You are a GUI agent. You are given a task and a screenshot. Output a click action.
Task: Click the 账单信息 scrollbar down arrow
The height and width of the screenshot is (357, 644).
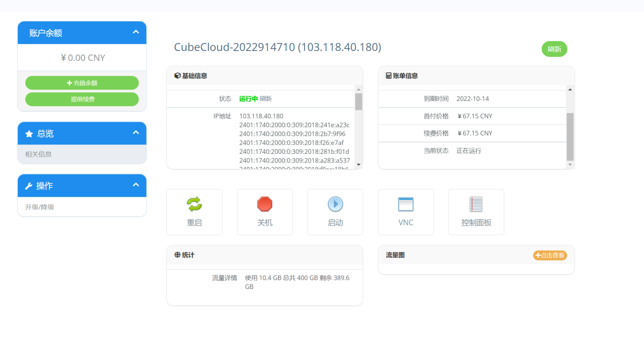point(570,165)
